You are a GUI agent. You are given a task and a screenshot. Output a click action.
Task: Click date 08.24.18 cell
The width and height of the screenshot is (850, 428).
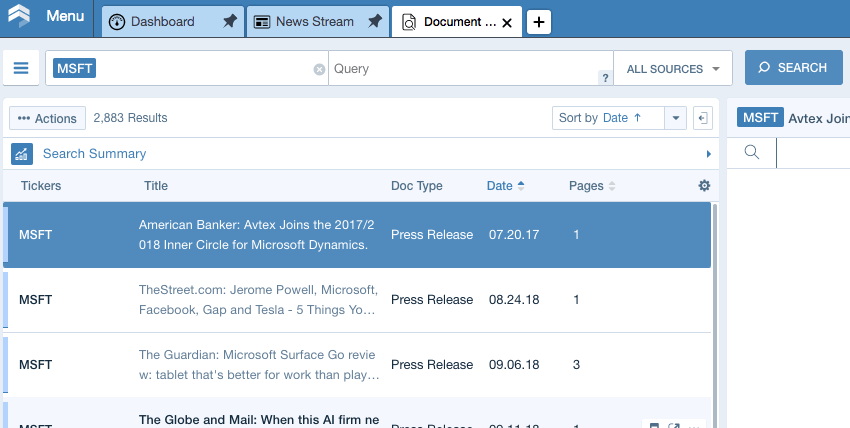click(x=514, y=300)
